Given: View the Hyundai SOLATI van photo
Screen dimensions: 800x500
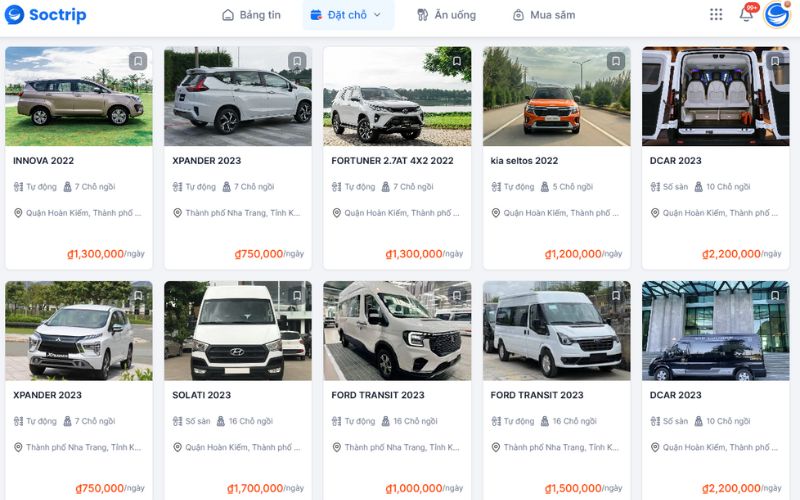Looking at the screenshot, I should 238,331.
